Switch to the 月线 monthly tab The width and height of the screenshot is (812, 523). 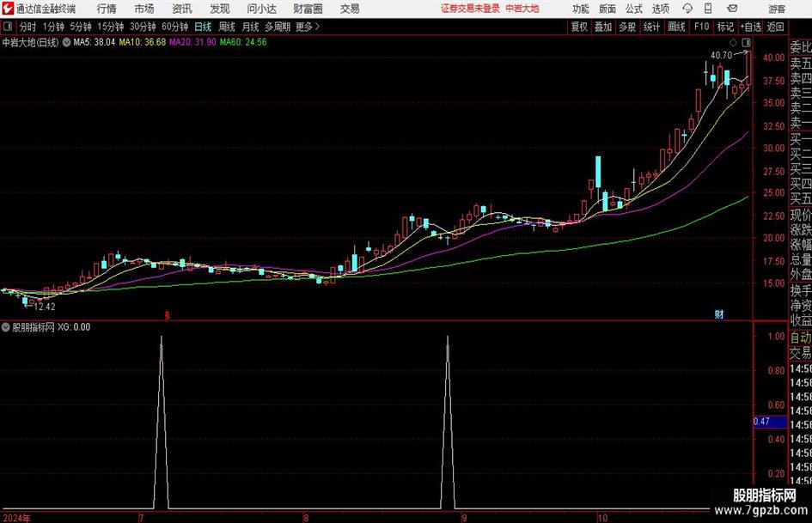250,27
